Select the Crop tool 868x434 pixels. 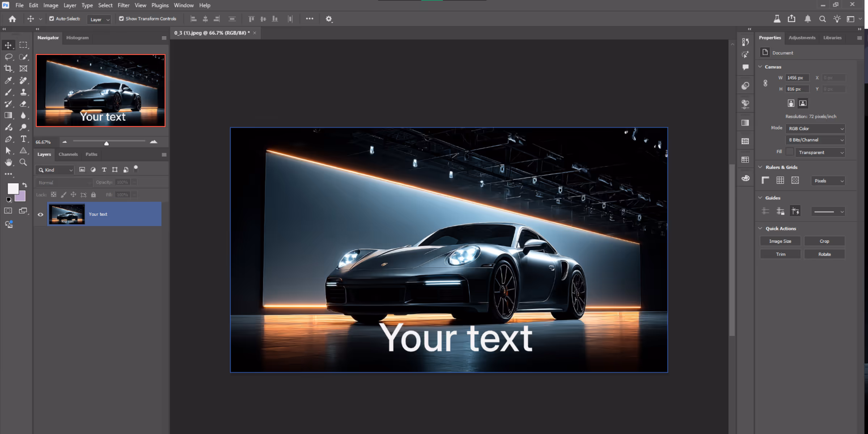[x=8, y=68]
